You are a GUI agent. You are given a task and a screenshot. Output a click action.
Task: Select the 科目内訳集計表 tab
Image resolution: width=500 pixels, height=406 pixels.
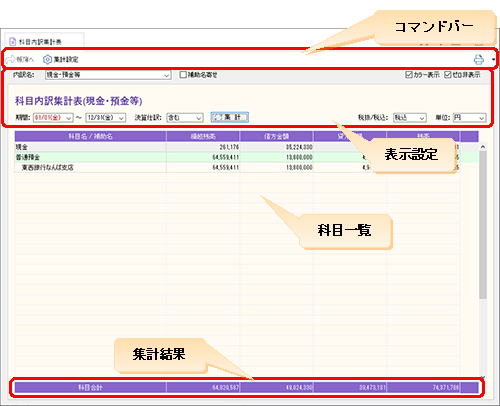coord(44,41)
